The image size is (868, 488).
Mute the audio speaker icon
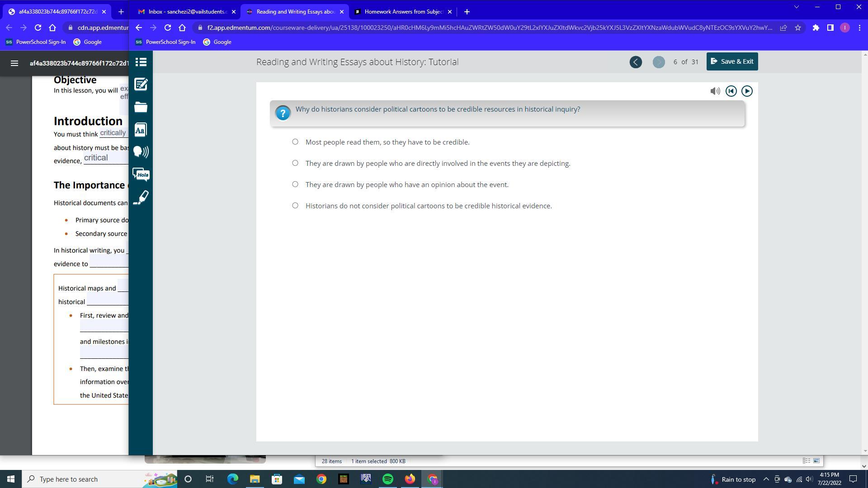point(715,91)
